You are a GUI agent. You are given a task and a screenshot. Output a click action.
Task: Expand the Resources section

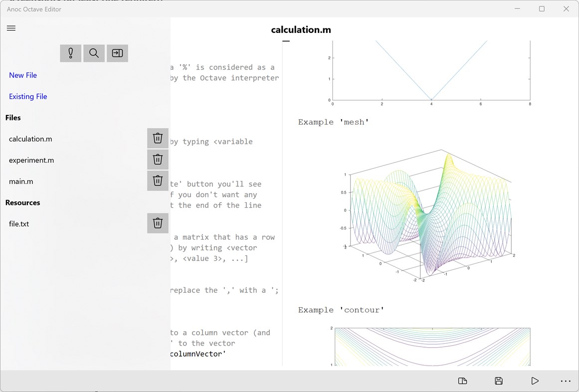[24, 202]
